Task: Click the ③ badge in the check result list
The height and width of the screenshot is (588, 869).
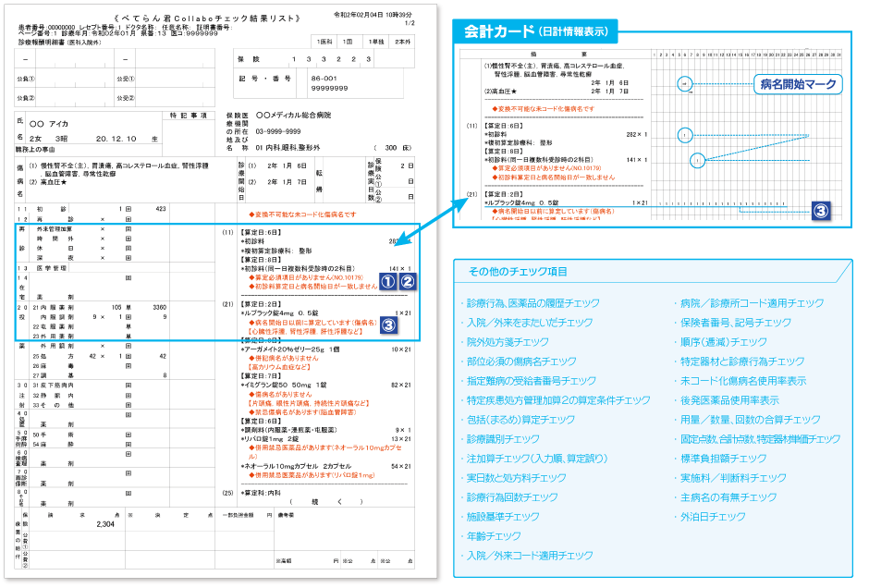Action: tap(387, 325)
